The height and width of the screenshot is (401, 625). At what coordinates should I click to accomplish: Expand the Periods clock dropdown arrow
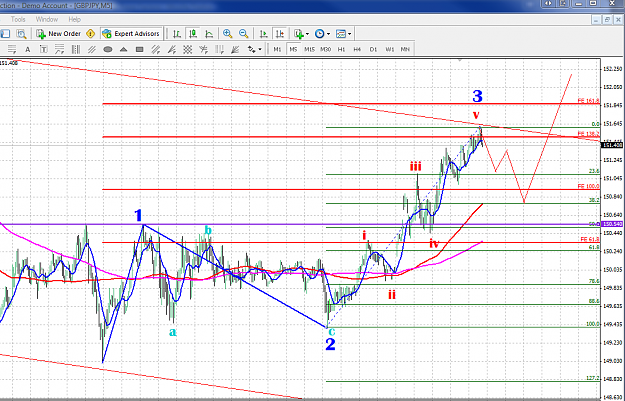328,34
